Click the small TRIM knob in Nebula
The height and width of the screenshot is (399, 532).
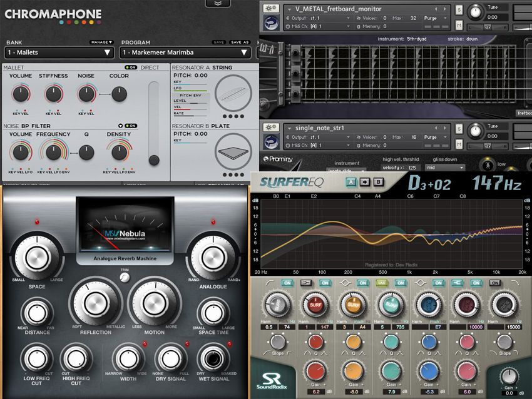point(125,278)
